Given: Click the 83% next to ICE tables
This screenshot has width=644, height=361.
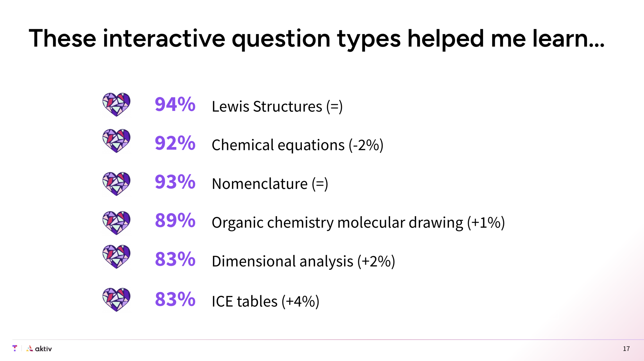Looking at the screenshot, I should point(175,299).
